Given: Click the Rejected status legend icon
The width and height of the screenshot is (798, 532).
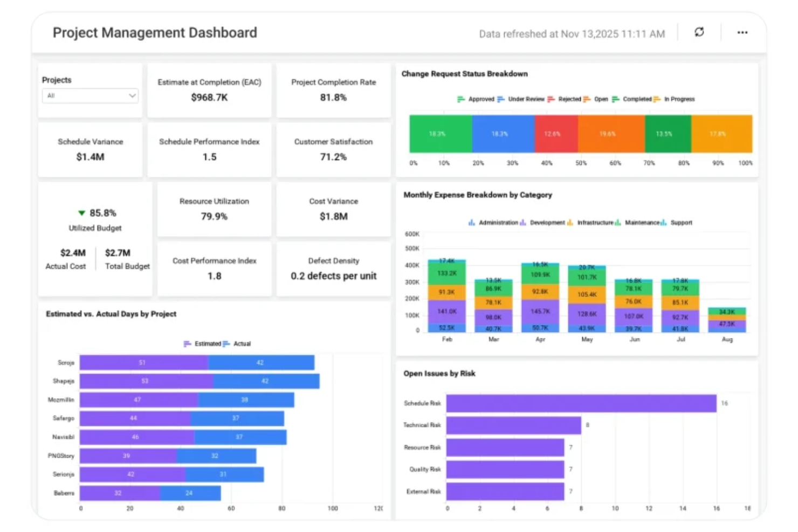Looking at the screenshot, I should pos(551,99).
